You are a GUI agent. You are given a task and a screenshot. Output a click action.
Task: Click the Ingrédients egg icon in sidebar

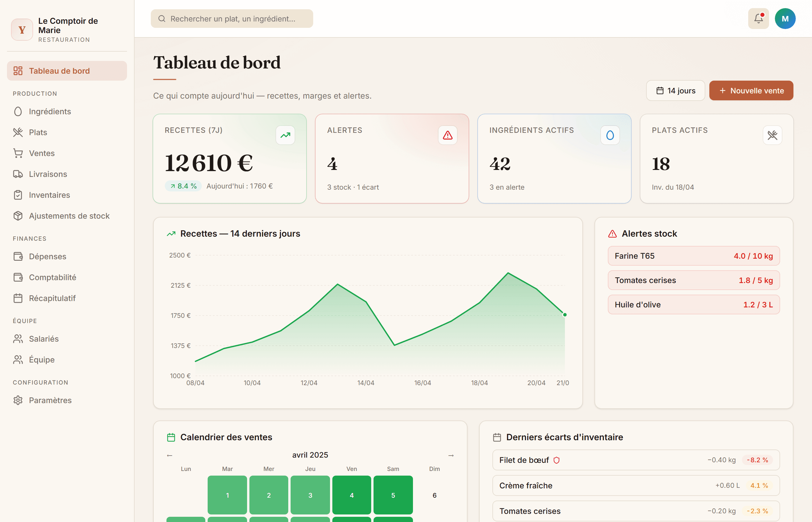[18, 112]
